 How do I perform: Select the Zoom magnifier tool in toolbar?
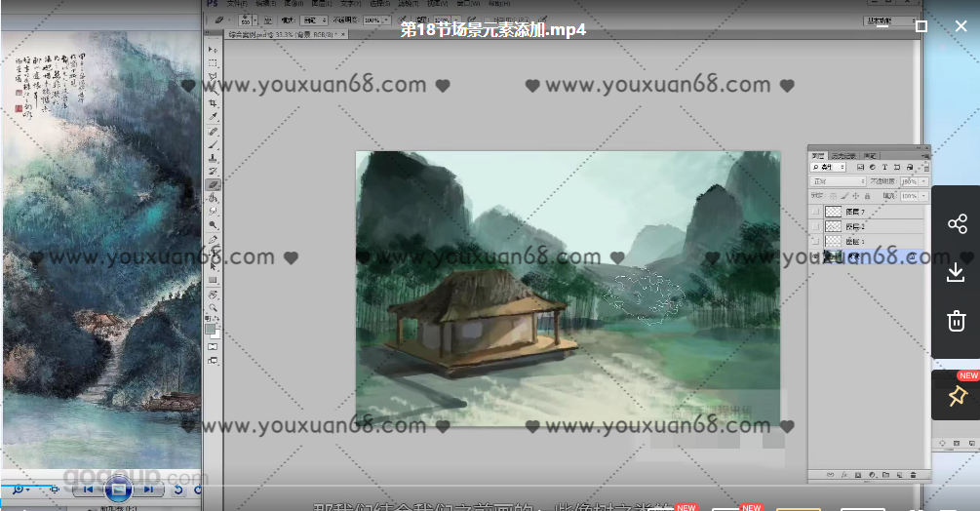click(x=213, y=307)
